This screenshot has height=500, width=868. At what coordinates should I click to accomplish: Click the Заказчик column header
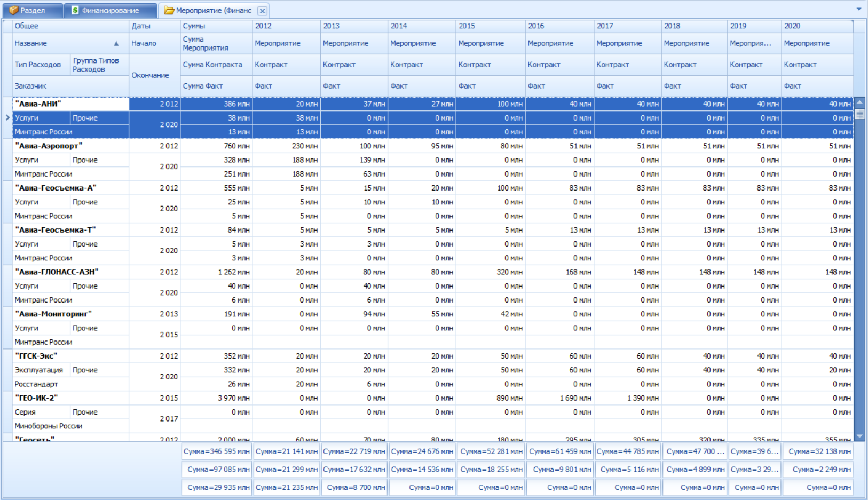coord(70,86)
